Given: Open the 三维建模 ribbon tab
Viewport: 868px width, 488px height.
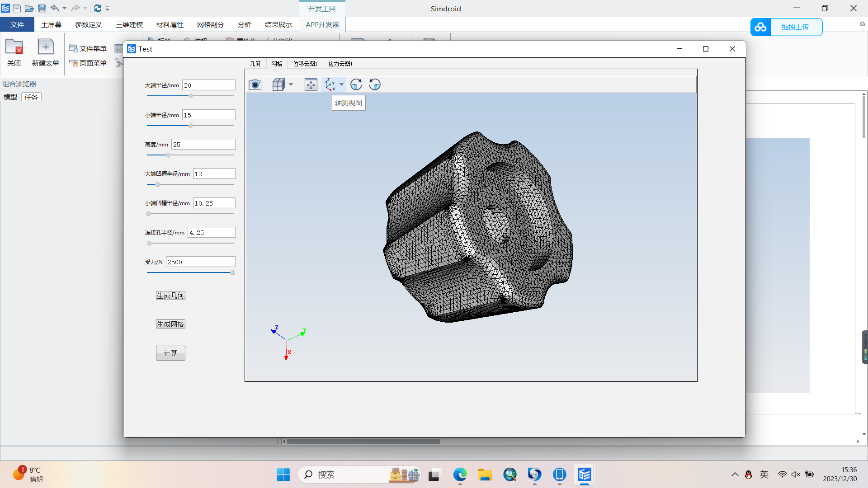Looking at the screenshot, I should coord(129,24).
